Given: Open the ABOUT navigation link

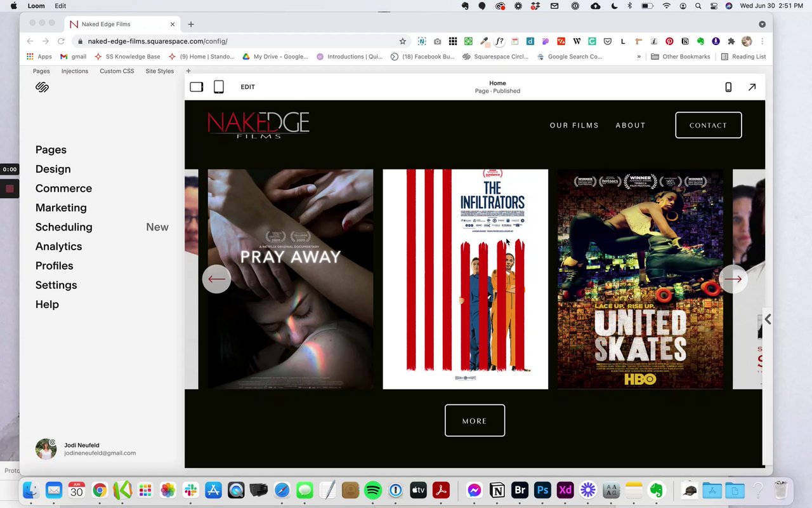Looking at the screenshot, I should pyautogui.click(x=631, y=125).
